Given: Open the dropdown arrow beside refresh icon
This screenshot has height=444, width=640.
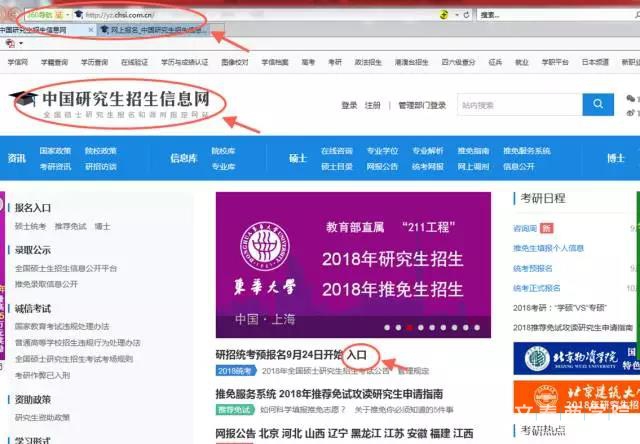Looking at the screenshot, I should 457,15.
